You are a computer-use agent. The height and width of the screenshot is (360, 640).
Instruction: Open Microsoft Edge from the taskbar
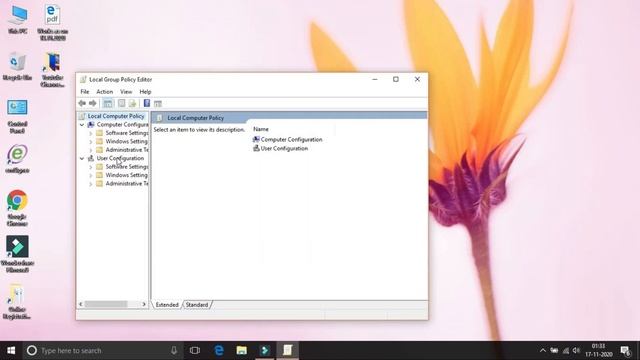tap(219, 350)
